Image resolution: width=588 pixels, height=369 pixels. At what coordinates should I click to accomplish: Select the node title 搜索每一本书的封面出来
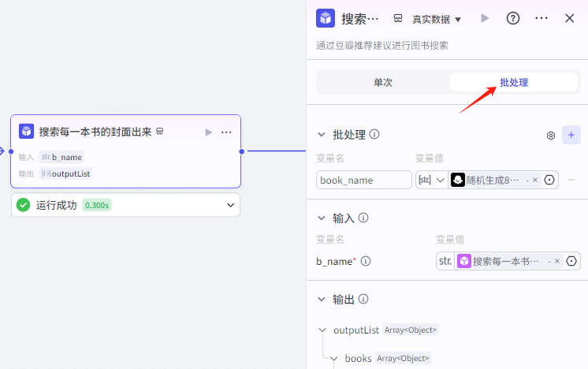coord(95,132)
